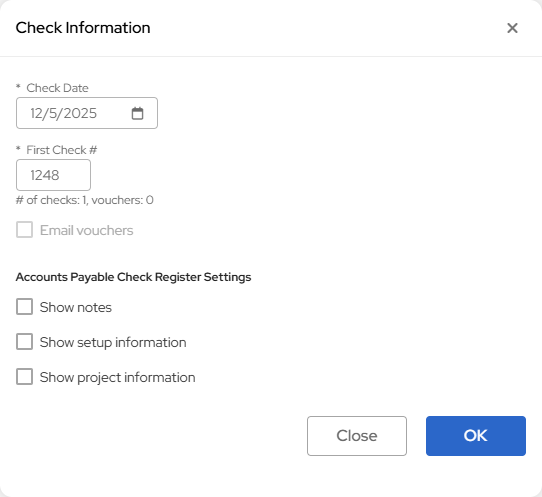Click the Check Date label
This screenshot has height=497, width=542.
57,88
